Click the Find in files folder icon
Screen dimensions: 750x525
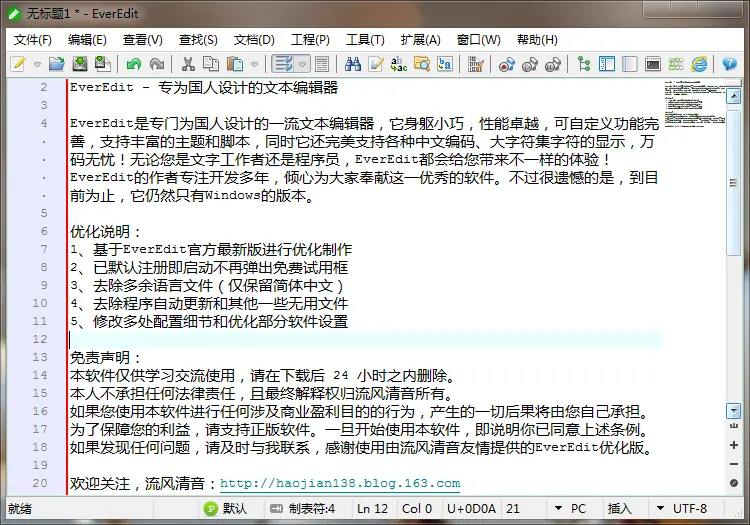coord(422,64)
